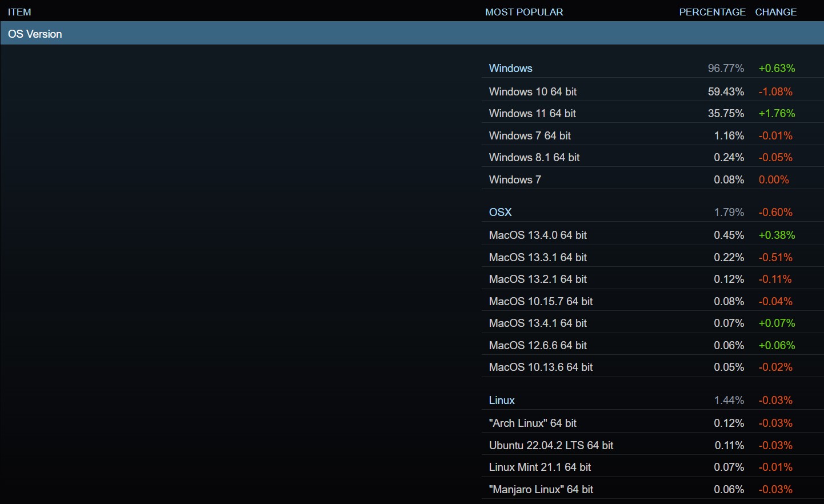824x504 pixels.
Task: Click the -0.01% change for Linux Mint
Action: (x=775, y=467)
